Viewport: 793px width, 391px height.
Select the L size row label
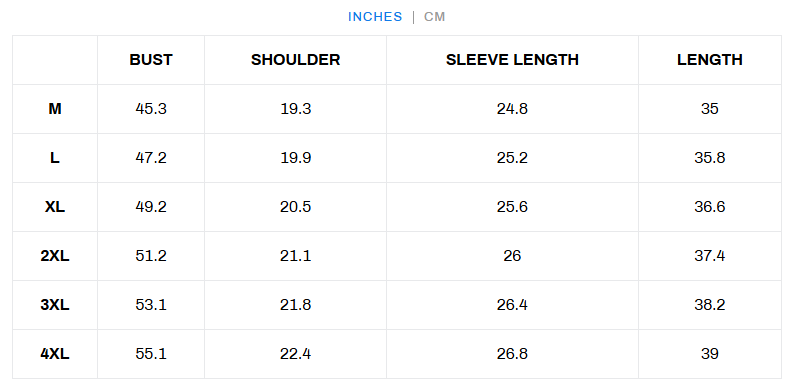(55, 158)
